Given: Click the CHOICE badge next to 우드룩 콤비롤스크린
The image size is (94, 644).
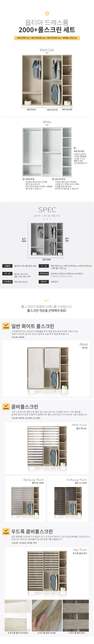Looking at the screenshot, I should coord(6,532).
